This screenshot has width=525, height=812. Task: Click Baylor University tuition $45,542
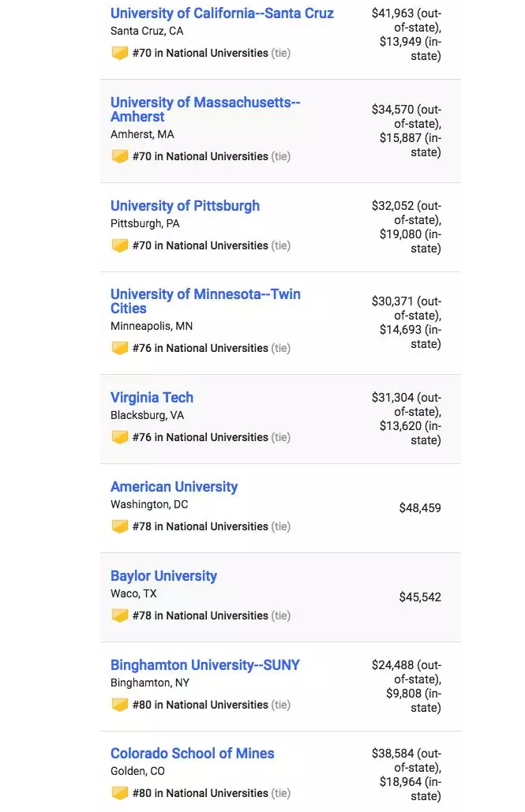pyautogui.click(x=420, y=597)
